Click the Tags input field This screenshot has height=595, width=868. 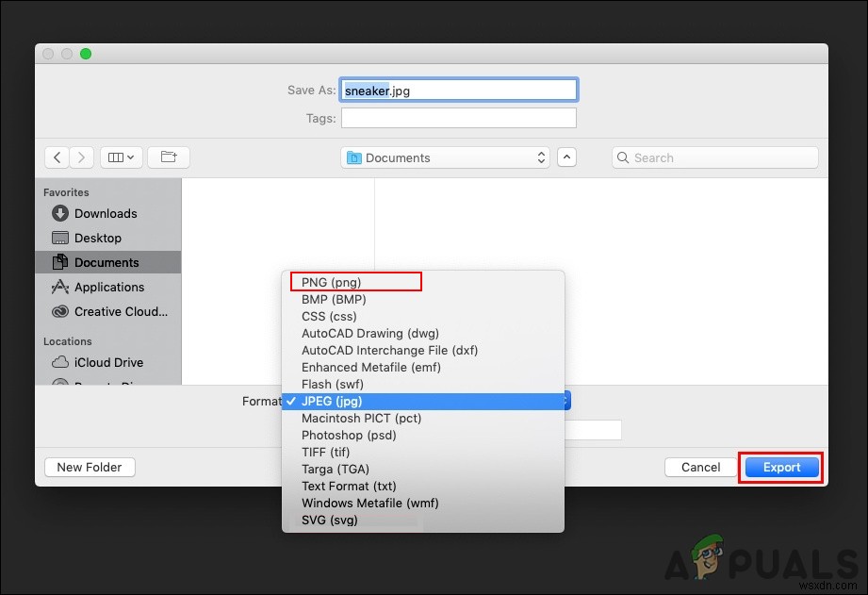(x=458, y=118)
